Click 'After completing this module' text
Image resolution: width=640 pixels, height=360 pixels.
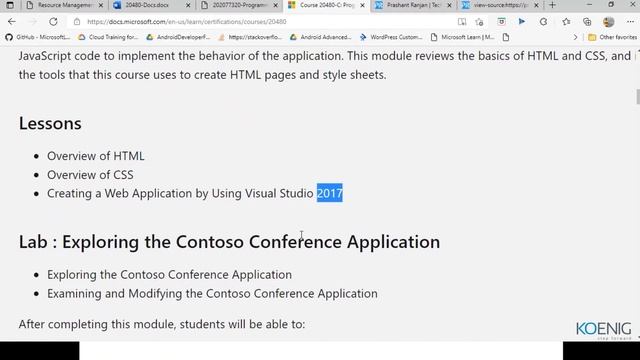[162, 324]
